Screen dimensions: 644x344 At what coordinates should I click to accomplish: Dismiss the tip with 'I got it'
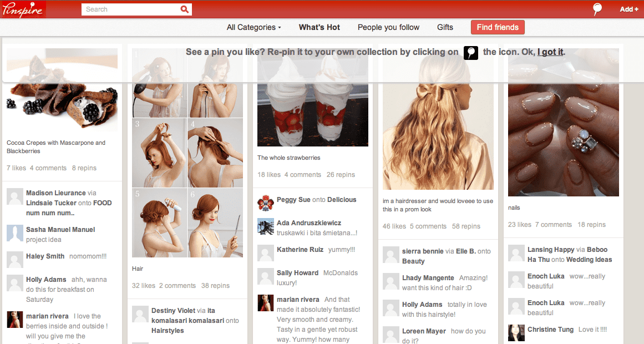(x=550, y=52)
